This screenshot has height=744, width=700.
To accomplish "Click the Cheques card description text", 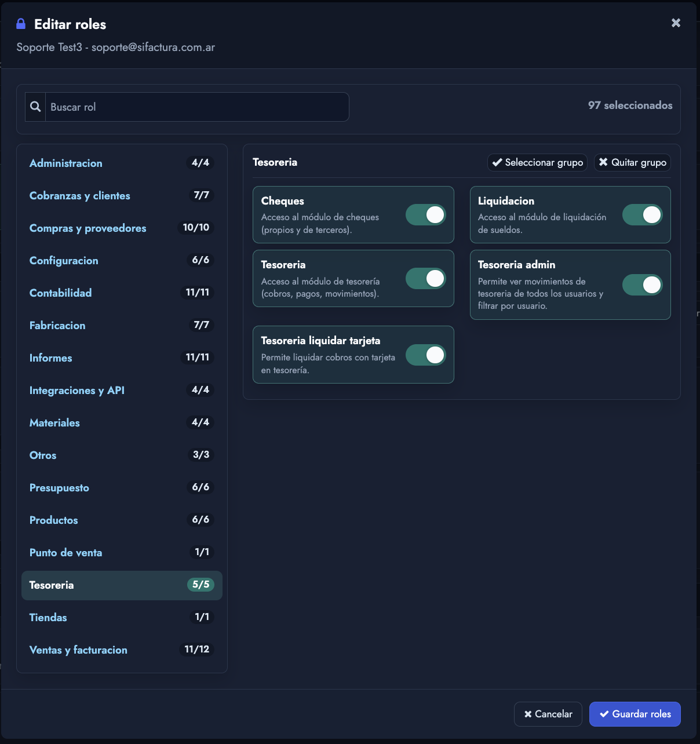I will click(x=320, y=224).
